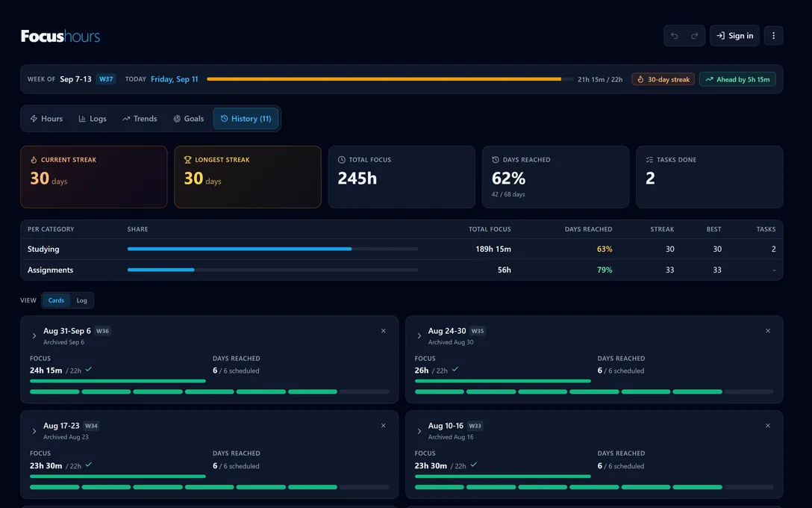
Task: Click the Focushours logo
Action: click(x=60, y=36)
